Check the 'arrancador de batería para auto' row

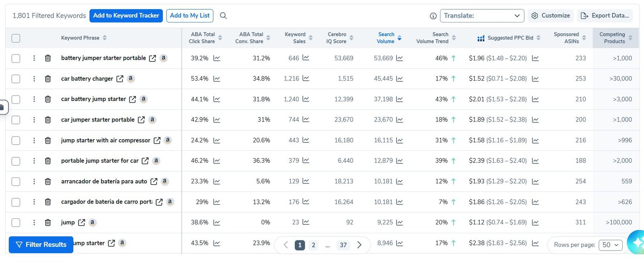coord(16,181)
